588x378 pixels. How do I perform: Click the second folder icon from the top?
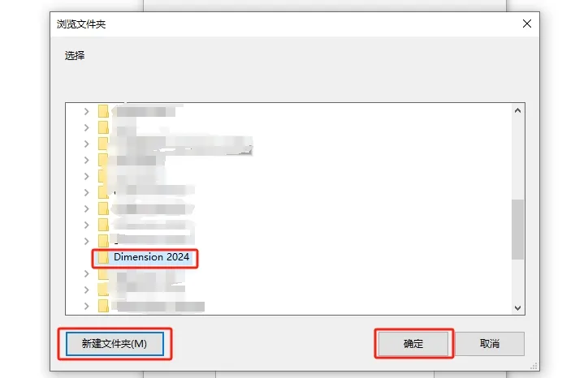103,127
